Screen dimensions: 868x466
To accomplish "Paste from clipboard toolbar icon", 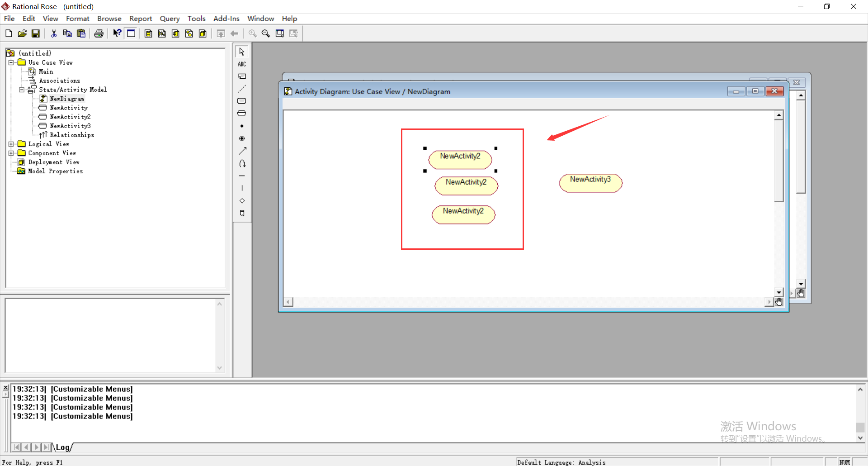I will [81, 33].
